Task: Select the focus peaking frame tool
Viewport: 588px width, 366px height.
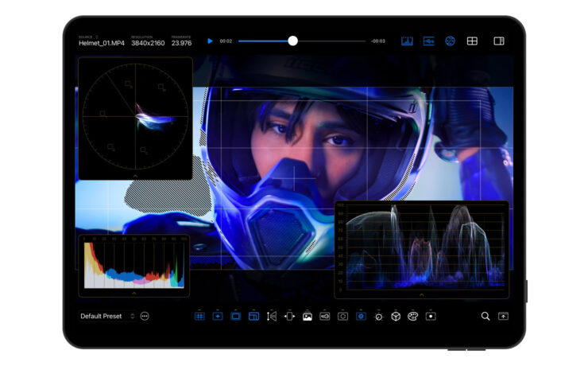Action: [342, 316]
